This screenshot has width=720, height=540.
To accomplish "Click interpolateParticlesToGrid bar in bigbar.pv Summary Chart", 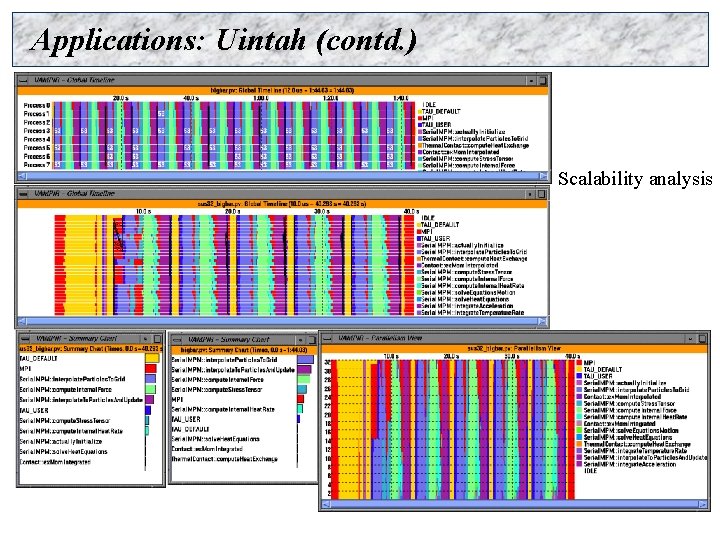I will pos(305,360).
